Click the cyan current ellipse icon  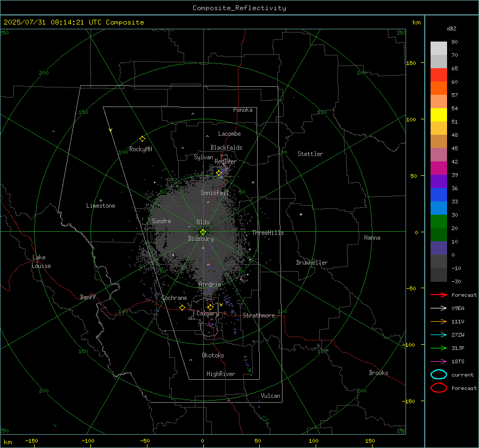coord(439,374)
